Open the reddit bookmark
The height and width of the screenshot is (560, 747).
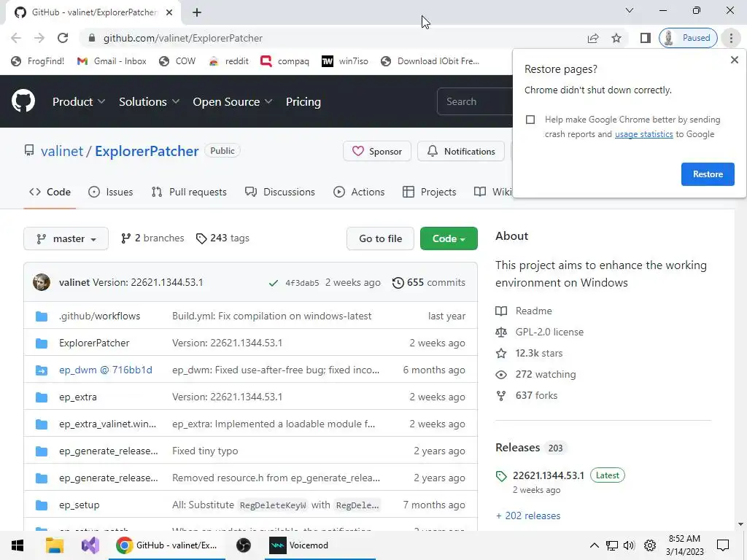(x=228, y=61)
